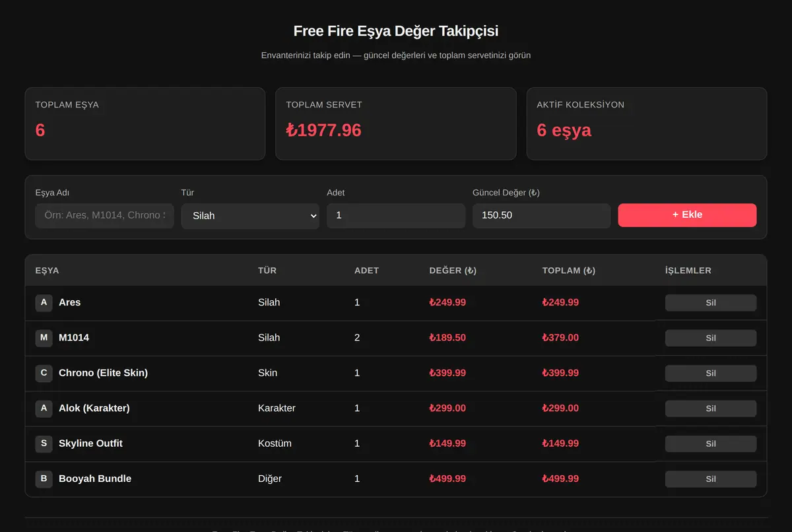
Task: Click the Kostüm type cell
Action: click(275, 444)
